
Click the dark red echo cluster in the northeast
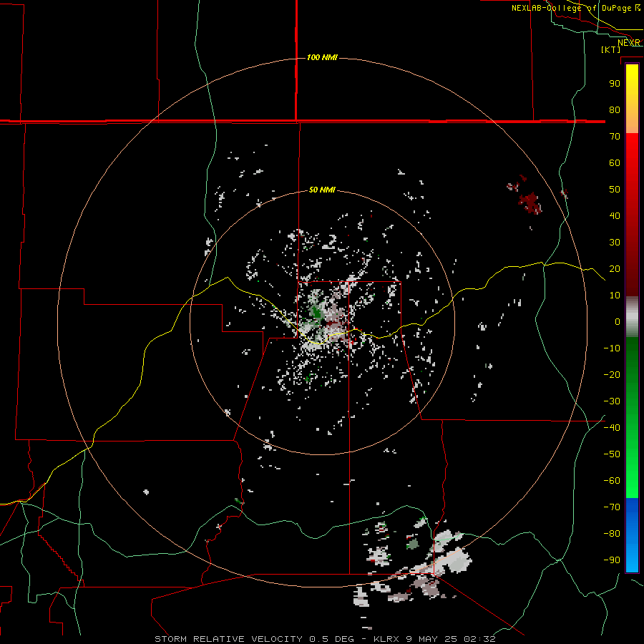point(530,203)
